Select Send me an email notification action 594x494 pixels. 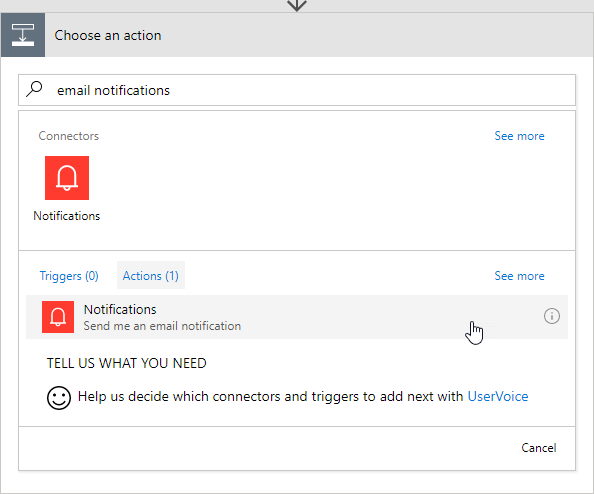[x=297, y=317]
